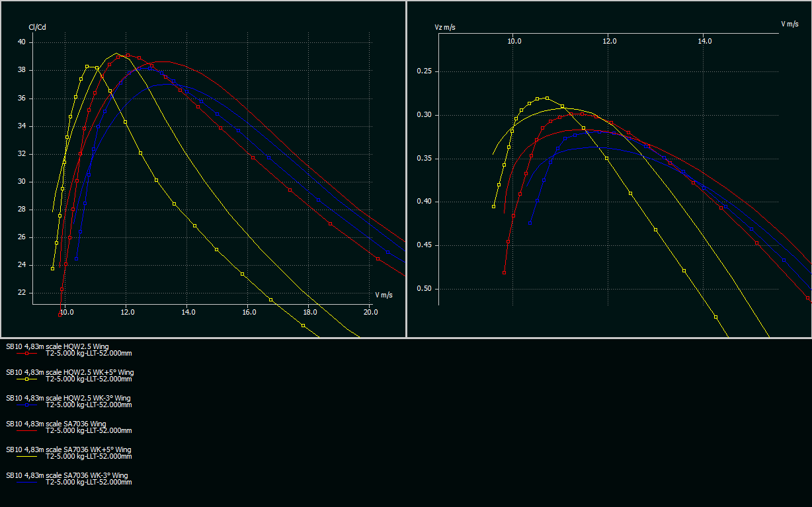
Task: Click the vertical divider between the two graphs
Action: point(406,169)
